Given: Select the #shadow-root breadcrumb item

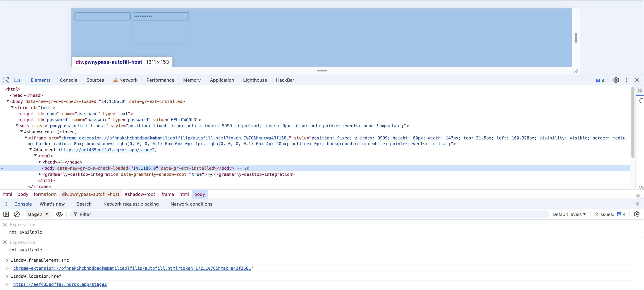Looking at the screenshot, I should coord(139,194).
